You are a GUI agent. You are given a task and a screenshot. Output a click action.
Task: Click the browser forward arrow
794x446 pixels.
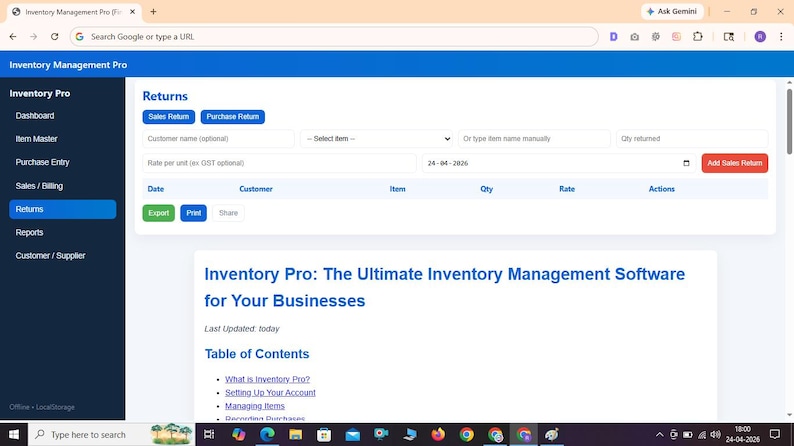pos(33,36)
